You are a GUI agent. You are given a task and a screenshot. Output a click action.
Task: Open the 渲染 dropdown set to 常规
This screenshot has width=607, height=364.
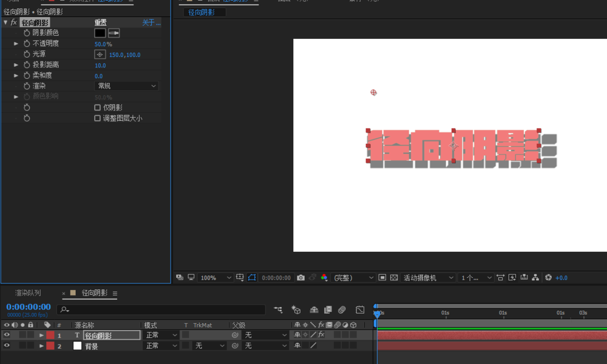[126, 86]
